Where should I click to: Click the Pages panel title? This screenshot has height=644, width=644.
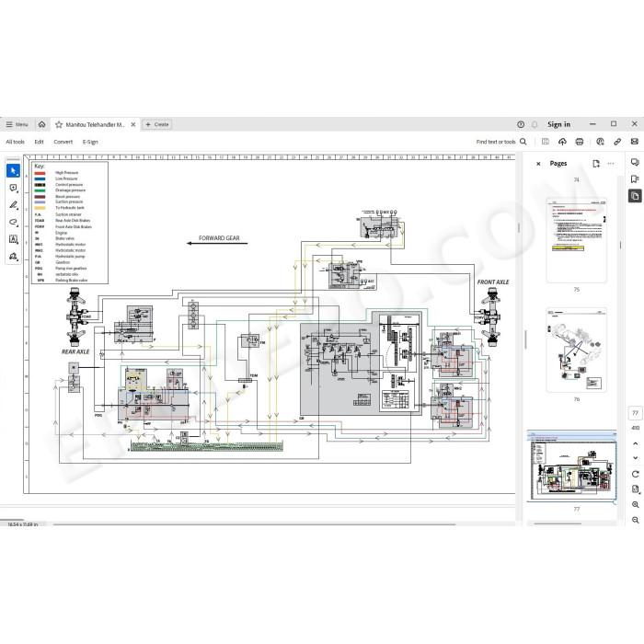[x=558, y=164]
